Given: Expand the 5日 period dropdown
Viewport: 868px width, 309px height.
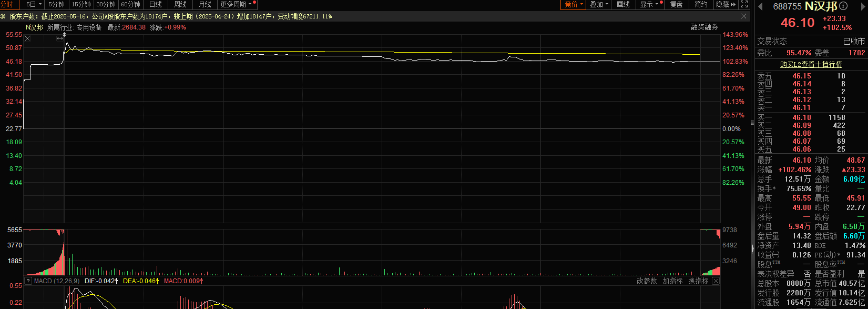Looking at the screenshot, I should (x=34, y=4).
